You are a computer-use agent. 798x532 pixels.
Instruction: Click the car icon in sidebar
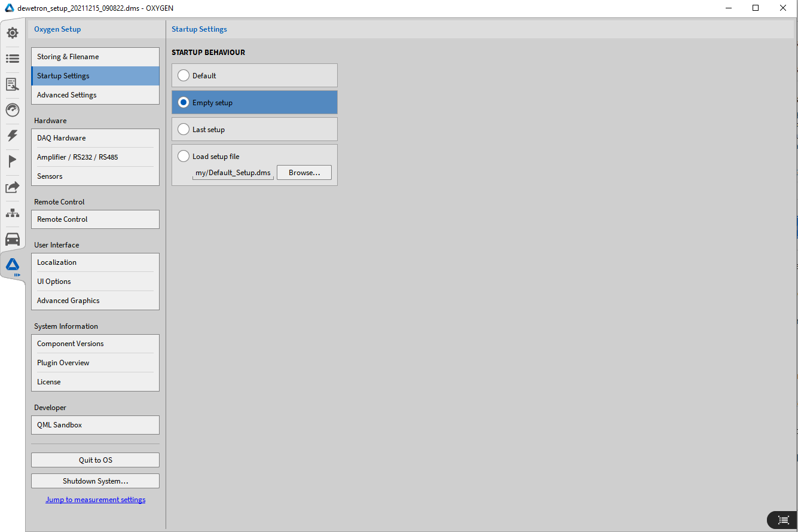[13, 240]
